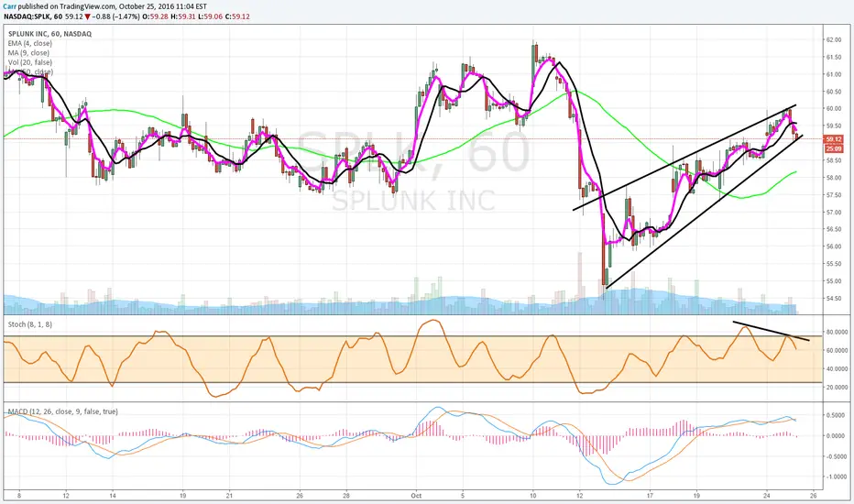Click the high value 'H:59.31'

click(183, 16)
